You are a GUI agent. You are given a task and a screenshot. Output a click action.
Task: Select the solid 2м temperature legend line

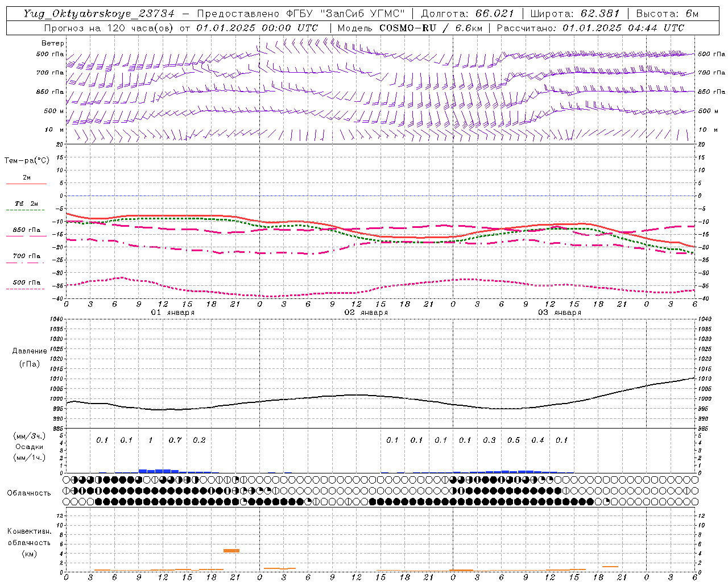(26, 184)
